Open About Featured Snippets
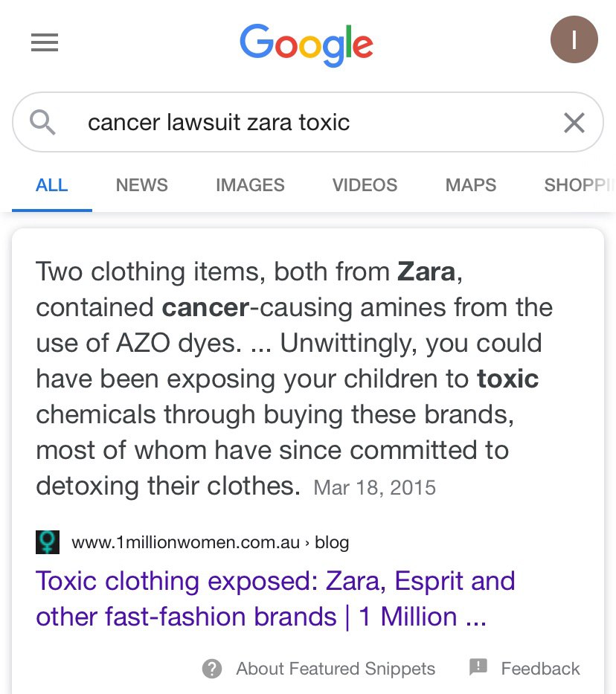616x694 pixels. pyautogui.click(x=336, y=669)
